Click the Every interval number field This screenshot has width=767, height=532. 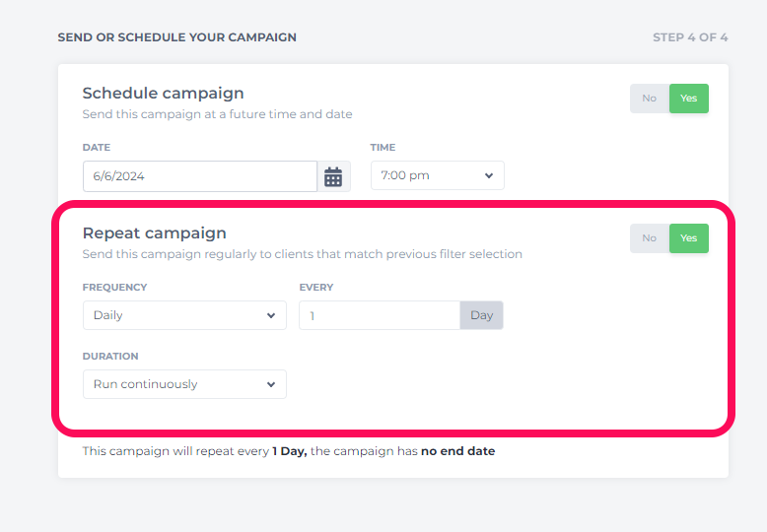pyautogui.click(x=380, y=315)
